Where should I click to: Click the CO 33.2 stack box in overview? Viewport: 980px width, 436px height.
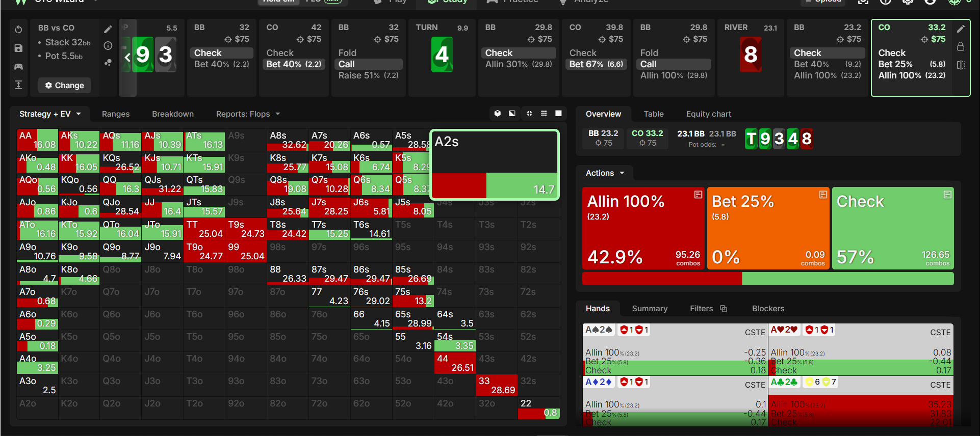point(648,138)
